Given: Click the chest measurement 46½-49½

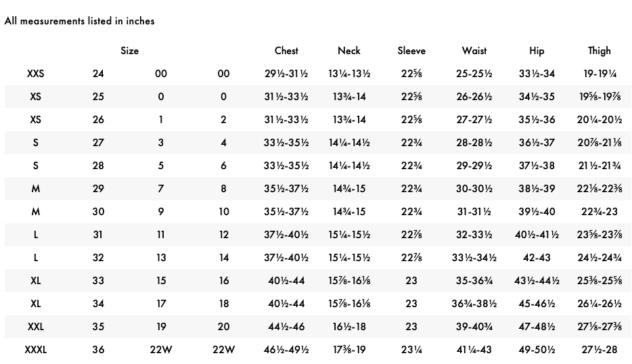Looking at the screenshot, I should tap(286, 350).
